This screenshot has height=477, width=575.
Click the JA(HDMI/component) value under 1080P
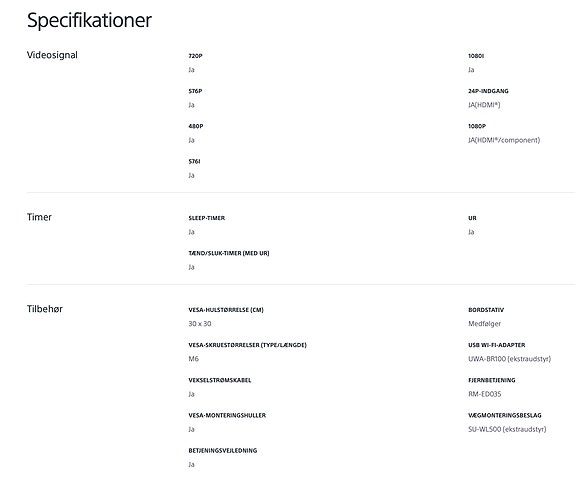coord(504,140)
